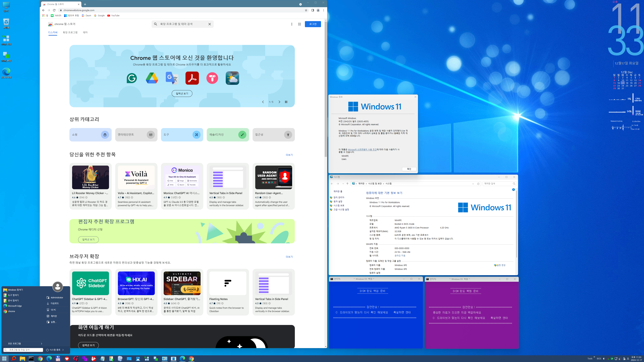Click the web store search field
This screenshot has height=362, width=644.
click(x=182, y=24)
